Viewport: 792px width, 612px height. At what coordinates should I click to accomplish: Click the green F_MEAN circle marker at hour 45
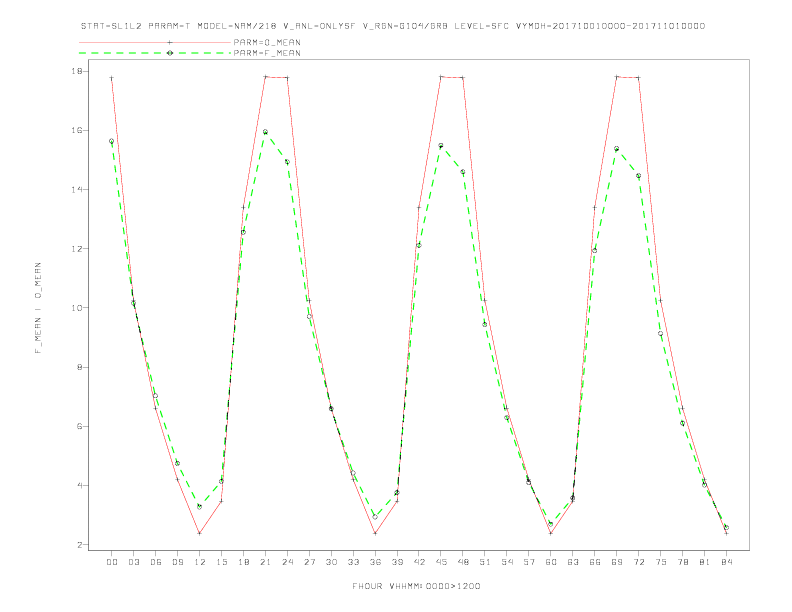click(441, 145)
